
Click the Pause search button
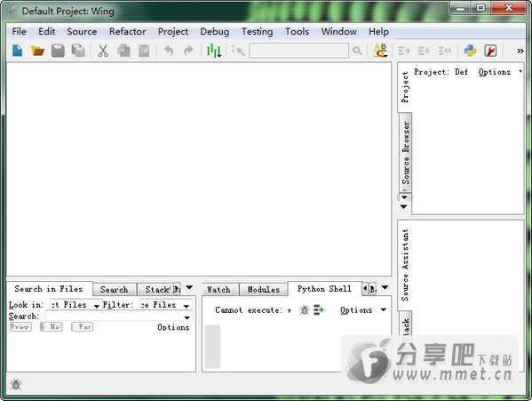(x=82, y=327)
